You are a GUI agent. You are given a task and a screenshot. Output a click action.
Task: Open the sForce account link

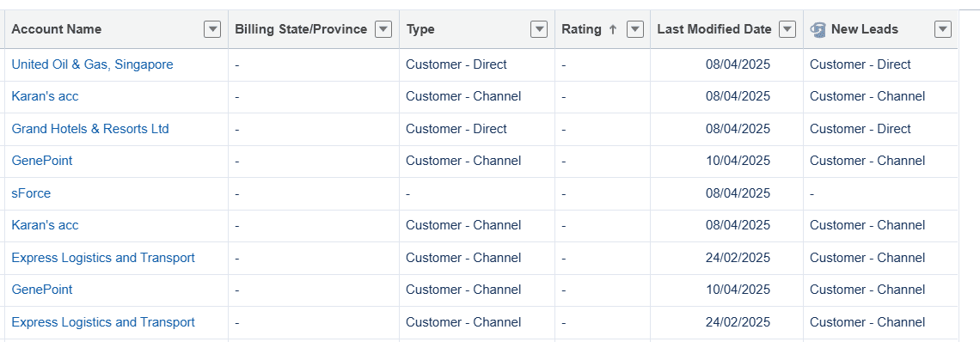click(31, 193)
